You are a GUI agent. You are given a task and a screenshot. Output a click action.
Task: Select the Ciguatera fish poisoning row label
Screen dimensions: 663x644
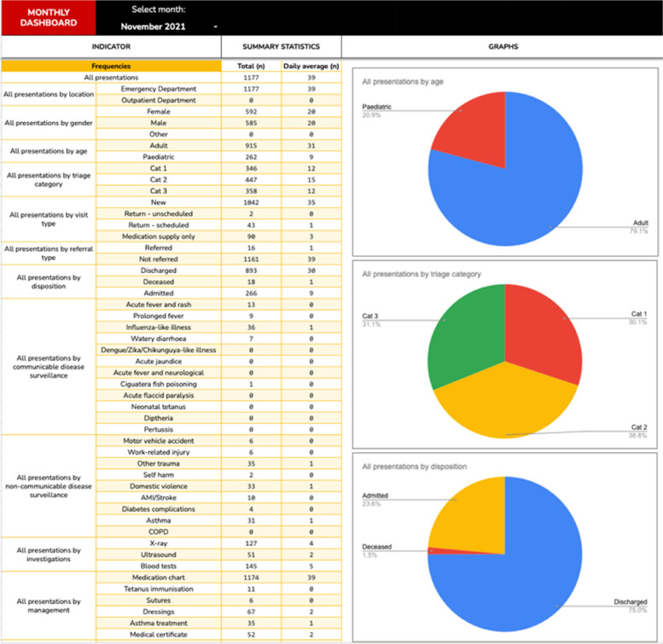(x=159, y=384)
